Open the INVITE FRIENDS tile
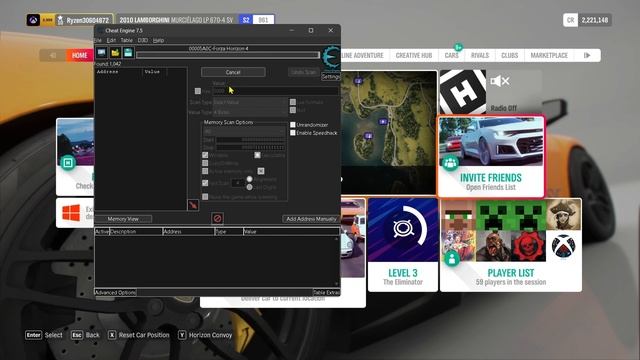The width and height of the screenshot is (640, 360). pos(491,156)
